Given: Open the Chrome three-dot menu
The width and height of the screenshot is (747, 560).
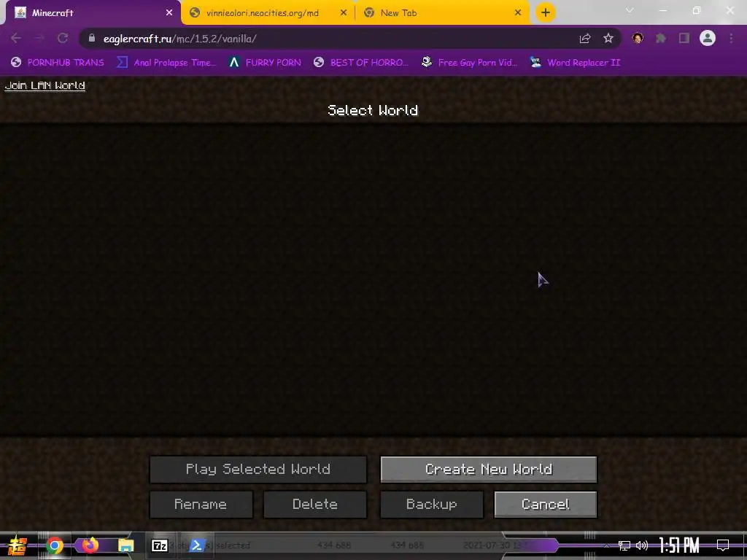Looking at the screenshot, I should coord(731,38).
